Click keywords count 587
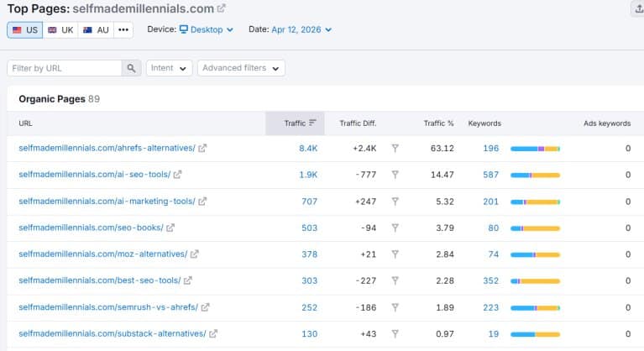Image resolution: width=644 pixels, height=351 pixels. click(x=491, y=175)
